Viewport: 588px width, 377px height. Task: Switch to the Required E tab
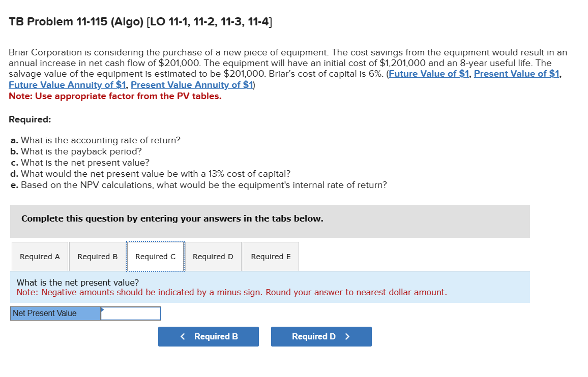(x=271, y=256)
